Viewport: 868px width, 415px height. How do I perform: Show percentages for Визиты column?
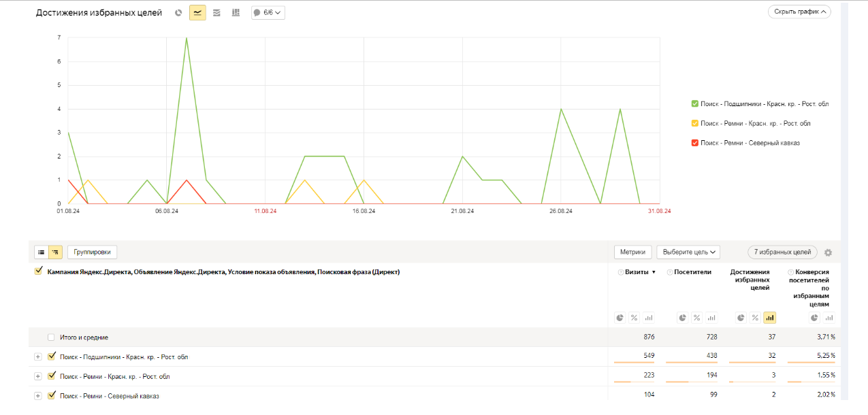click(634, 318)
